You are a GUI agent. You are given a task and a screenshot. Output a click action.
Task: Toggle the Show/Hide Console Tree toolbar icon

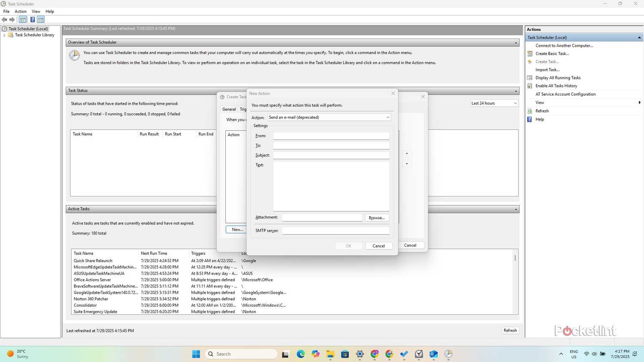tap(22, 19)
